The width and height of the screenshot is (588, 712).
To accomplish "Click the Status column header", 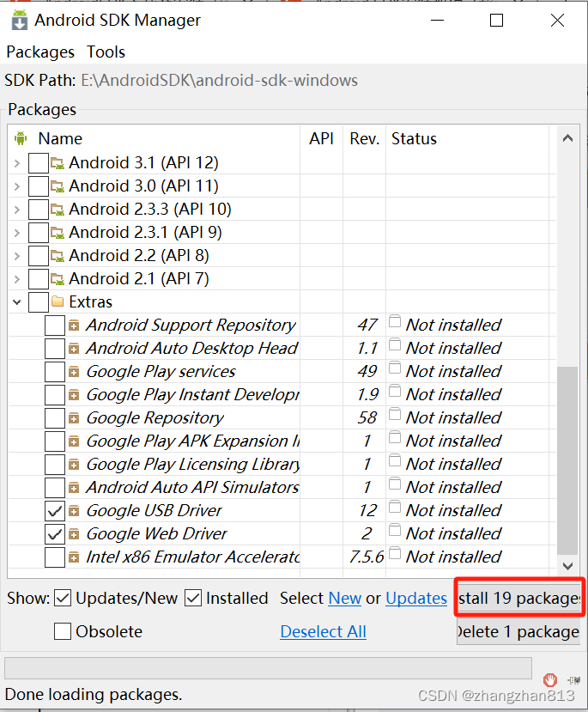I will tap(467, 138).
